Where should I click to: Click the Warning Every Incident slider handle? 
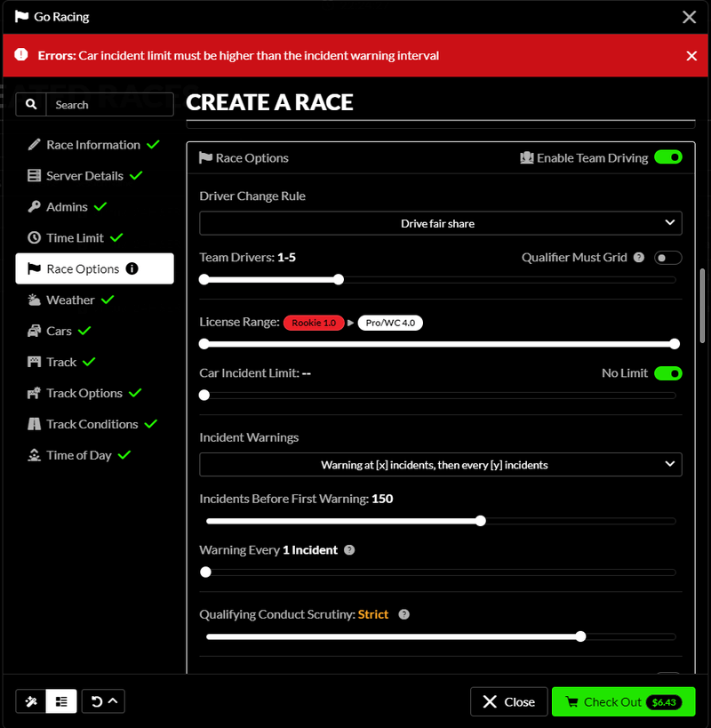tap(205, 572)
